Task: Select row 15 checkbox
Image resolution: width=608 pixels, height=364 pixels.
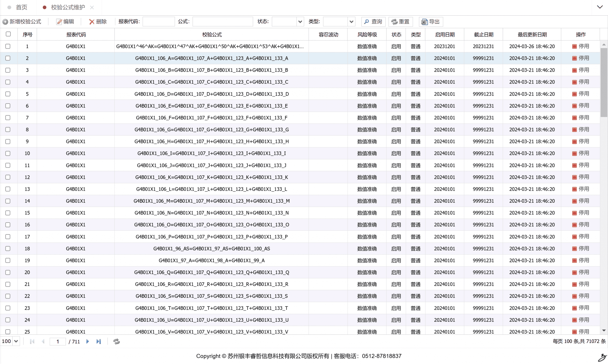Action: 8,213
